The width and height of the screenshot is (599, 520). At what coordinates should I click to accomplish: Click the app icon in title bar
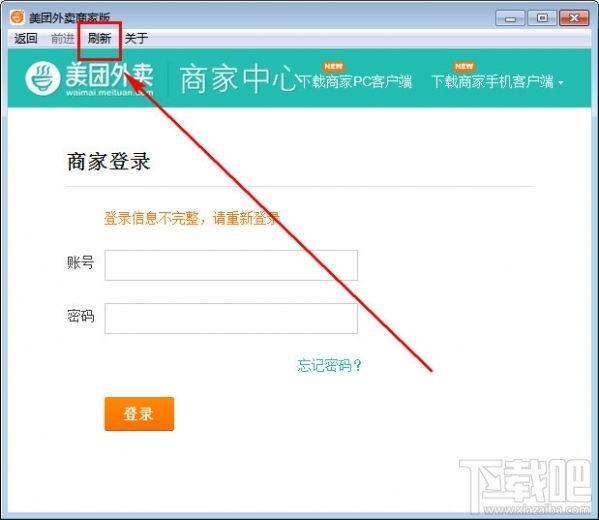tap(17, 17)
